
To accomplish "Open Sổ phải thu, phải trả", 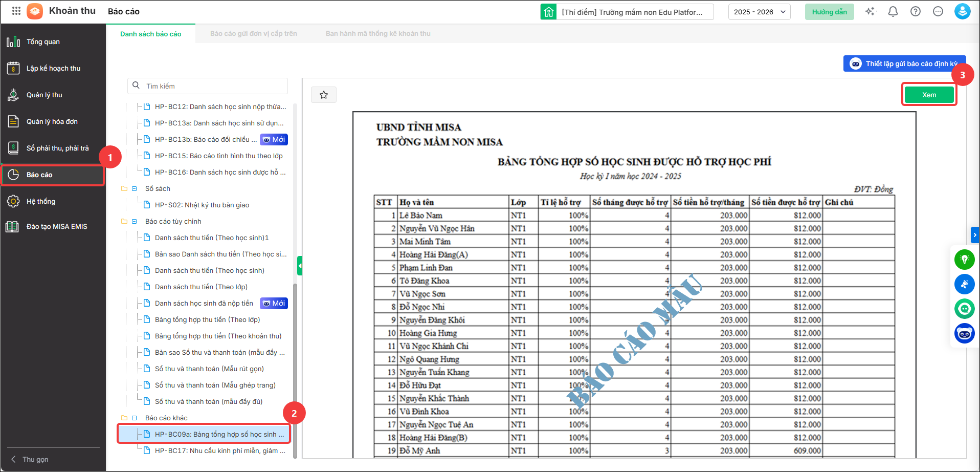I will pos(53,148).
